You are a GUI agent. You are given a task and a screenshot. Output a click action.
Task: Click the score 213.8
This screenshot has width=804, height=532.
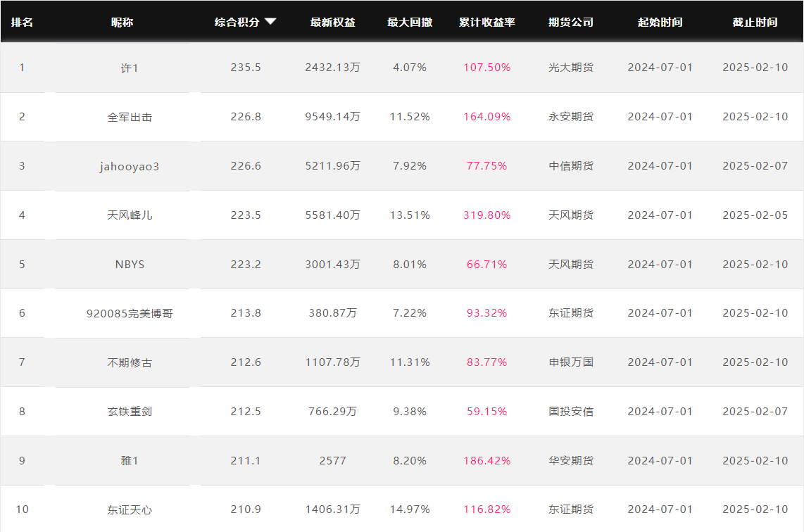[246, 313]
